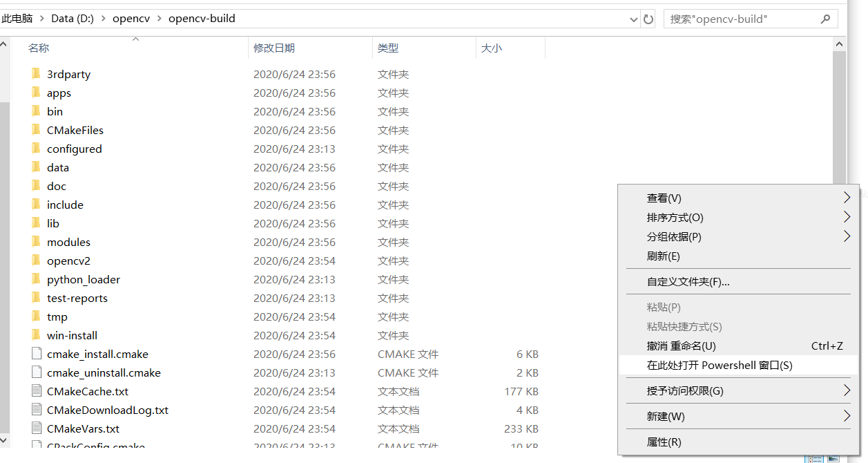Image resolution: width=868 pixels, height=463 pixels.
Task: Click opencv in the breadcrumb path
Action: pyautogui.click(x=131, y=19)
